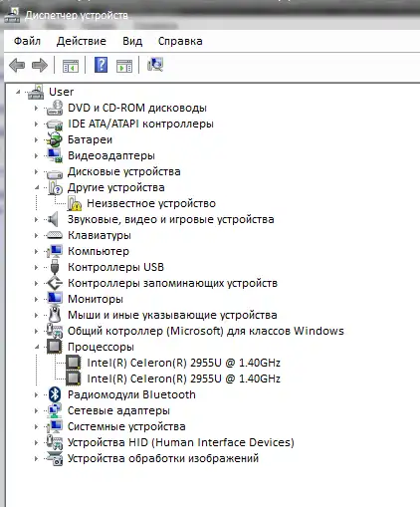Select the Батареи battery icon
This screenshot has width=420, height=507.
tap(55, 139)
